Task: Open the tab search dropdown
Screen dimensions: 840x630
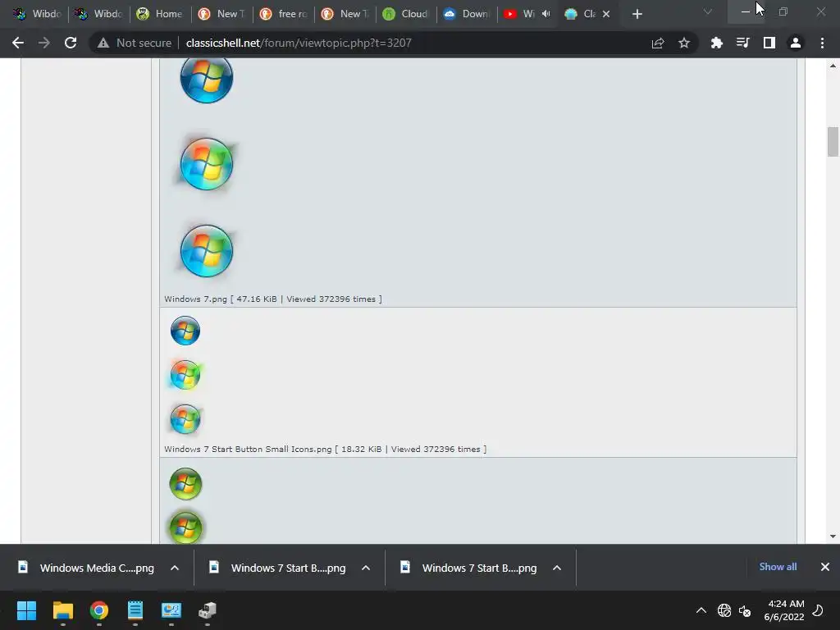Action: [708, 11]
